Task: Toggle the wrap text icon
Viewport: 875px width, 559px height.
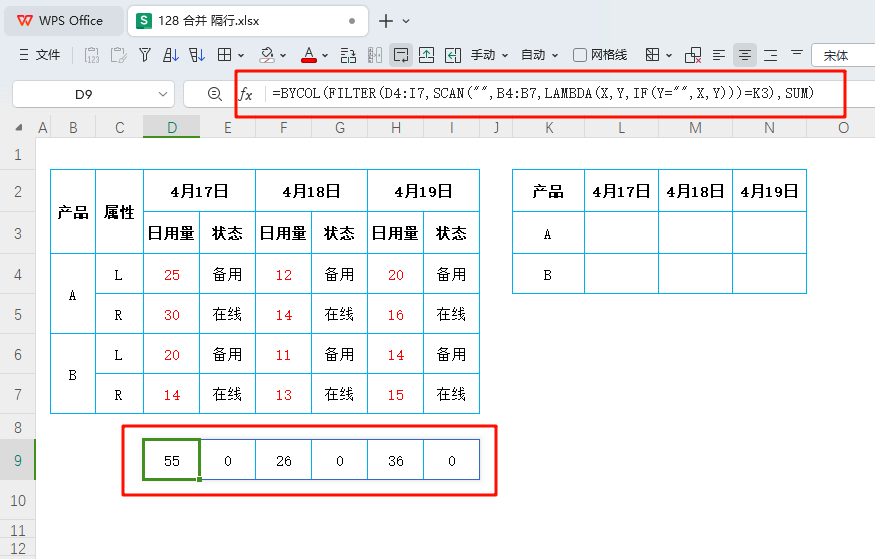Action: pos(401,55)
